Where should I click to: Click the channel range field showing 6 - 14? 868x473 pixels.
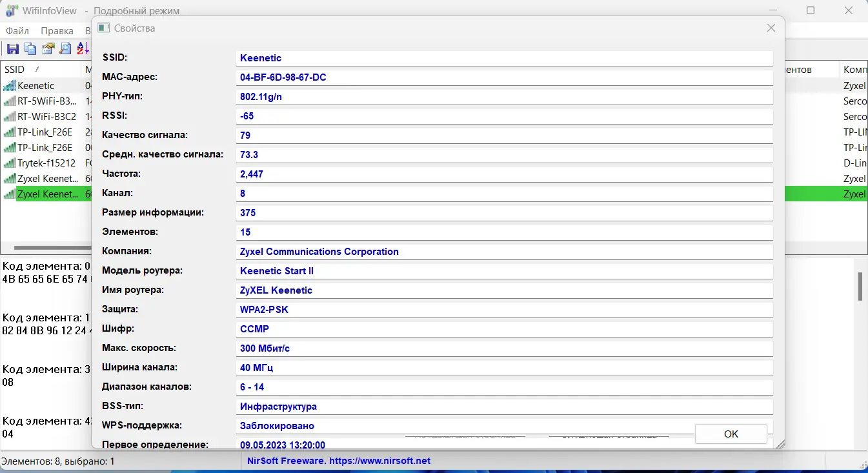(505, 387)
